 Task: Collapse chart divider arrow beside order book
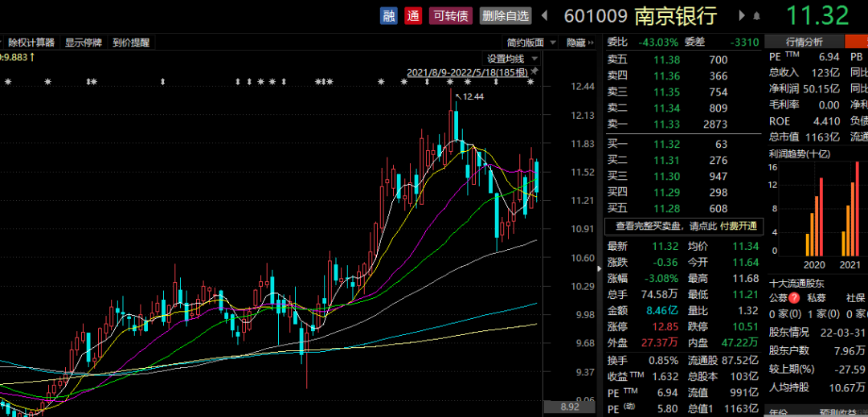(599, 269)
